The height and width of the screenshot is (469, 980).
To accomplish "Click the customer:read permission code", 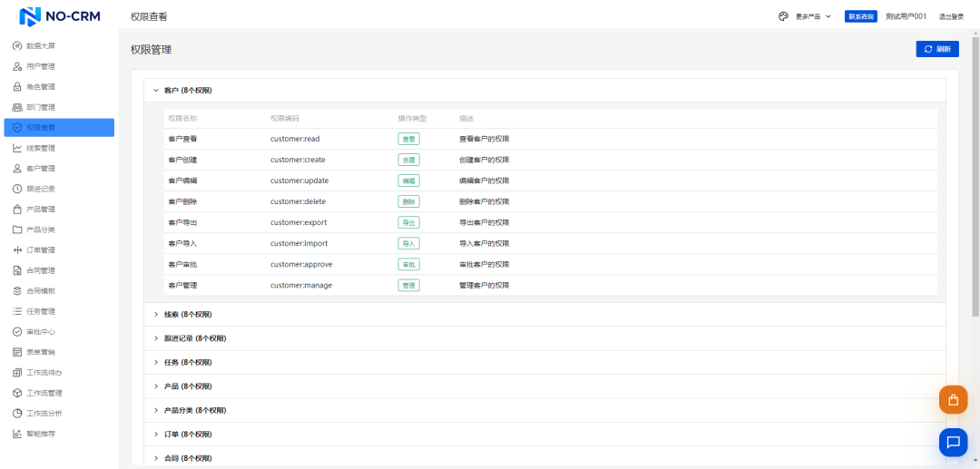I will (x=295, y=139).
